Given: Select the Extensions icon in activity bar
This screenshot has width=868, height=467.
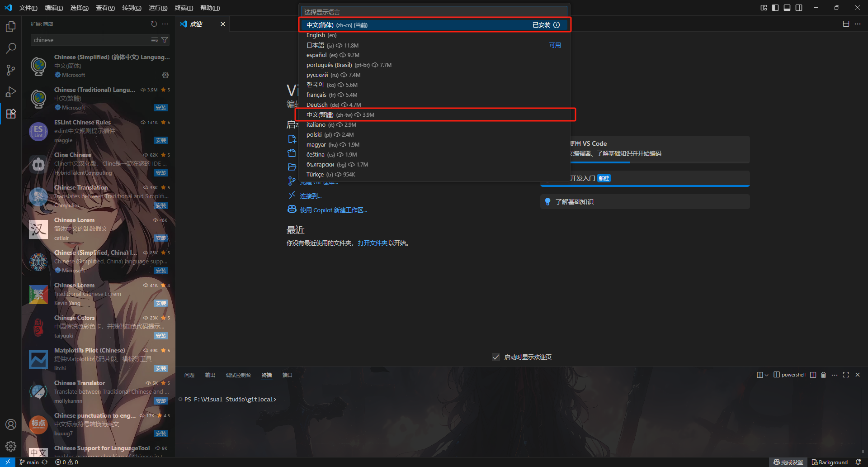Looking at the screenshot, I should pyautogui.click(x=11, y=114).
